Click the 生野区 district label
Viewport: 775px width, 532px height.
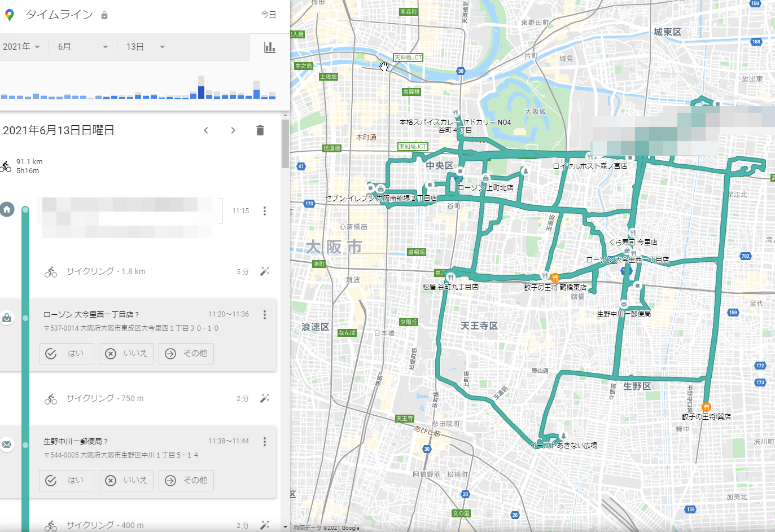pyautogui.click(x=637, y=386)
